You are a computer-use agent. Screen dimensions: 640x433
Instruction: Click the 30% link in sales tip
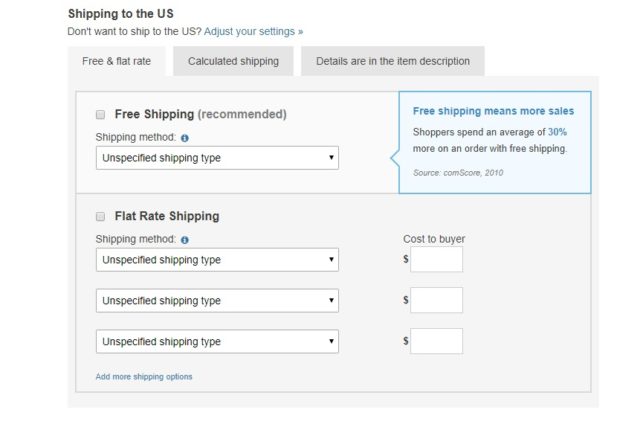coord(557,132)
